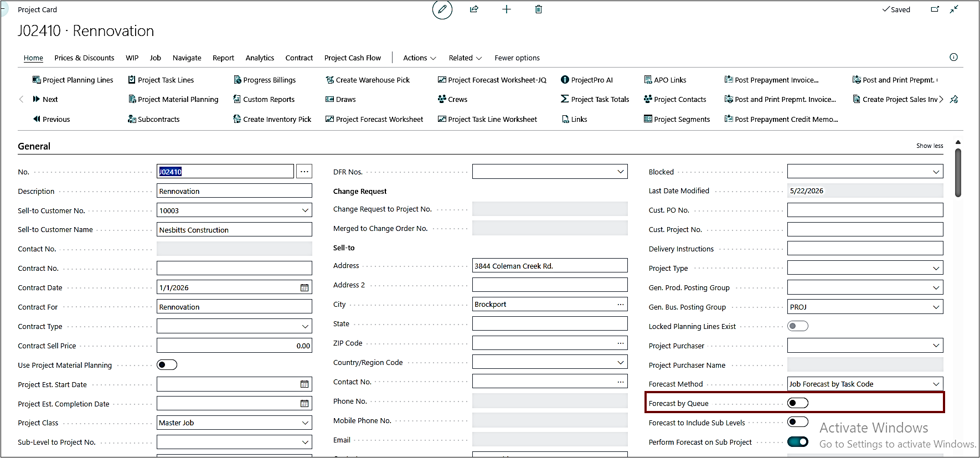This screenshot has width=980, height=458.
Task: Open Custom Reports
Action: click(x=264, y=99)
